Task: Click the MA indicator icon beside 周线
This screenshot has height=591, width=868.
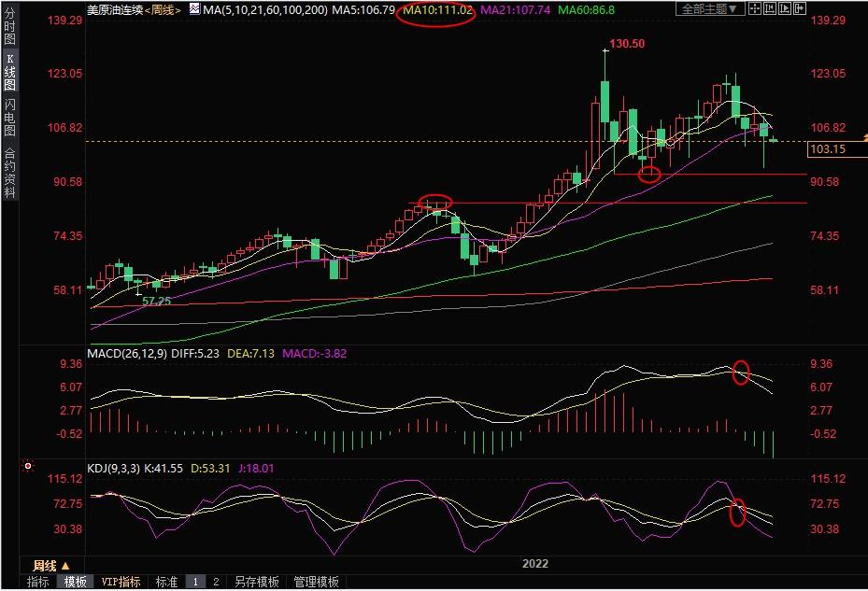Action: (194, 8)
